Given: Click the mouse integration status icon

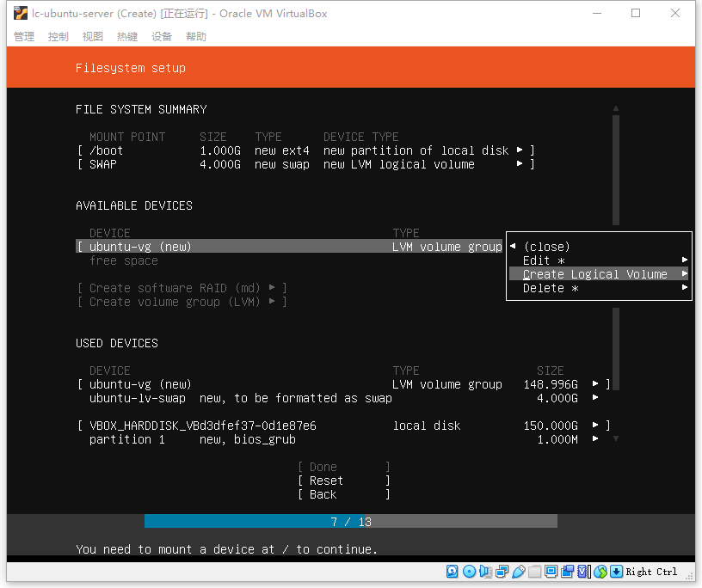Looking at the screenshot, I should (x=600, y=572).
